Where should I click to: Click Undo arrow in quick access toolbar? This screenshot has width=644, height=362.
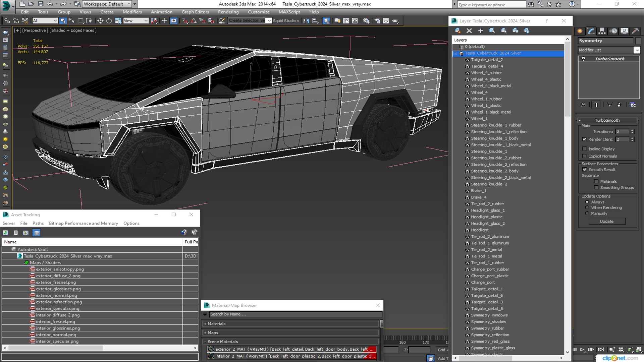point(50,4)
